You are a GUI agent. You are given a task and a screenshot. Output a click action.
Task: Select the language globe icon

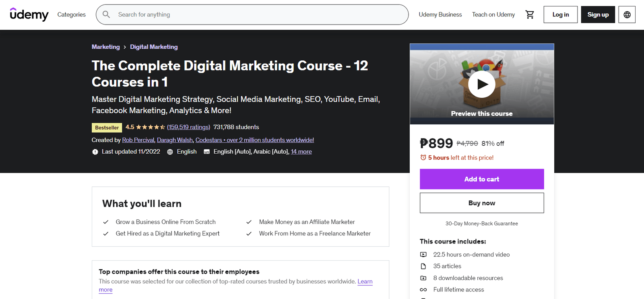(x=627, y=14)
